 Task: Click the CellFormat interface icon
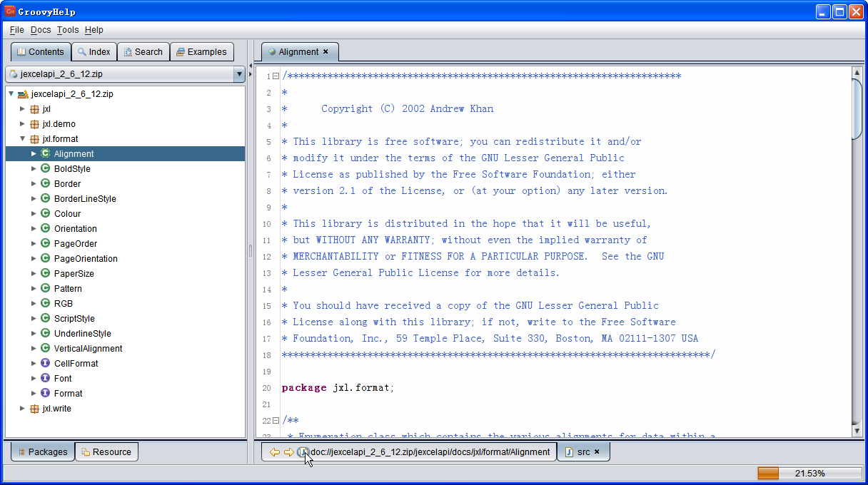45,363
